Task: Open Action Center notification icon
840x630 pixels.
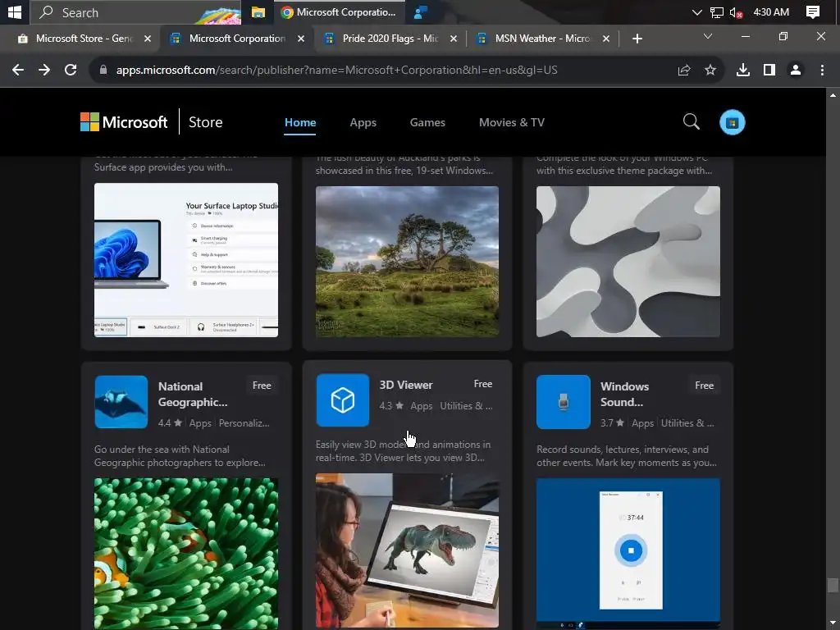Action: coord(813,11)
